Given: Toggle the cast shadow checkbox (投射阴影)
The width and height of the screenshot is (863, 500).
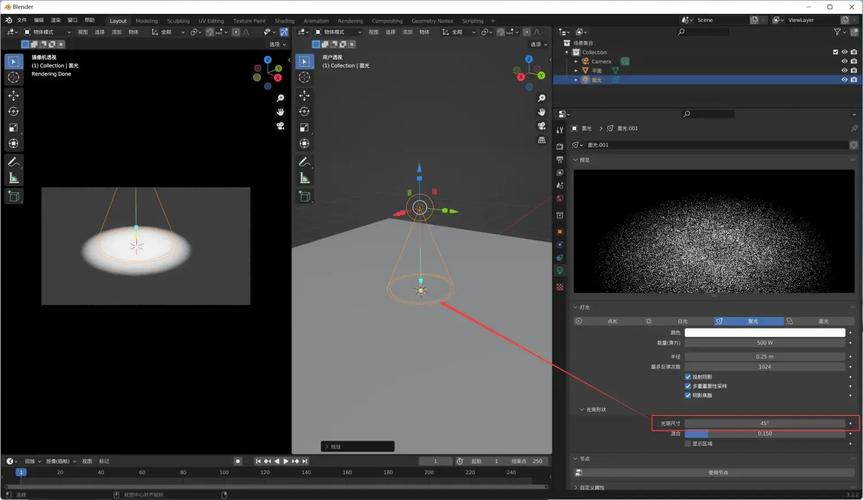Looking at the screenshot, I should pyautogui.click(x=688, y=377).
